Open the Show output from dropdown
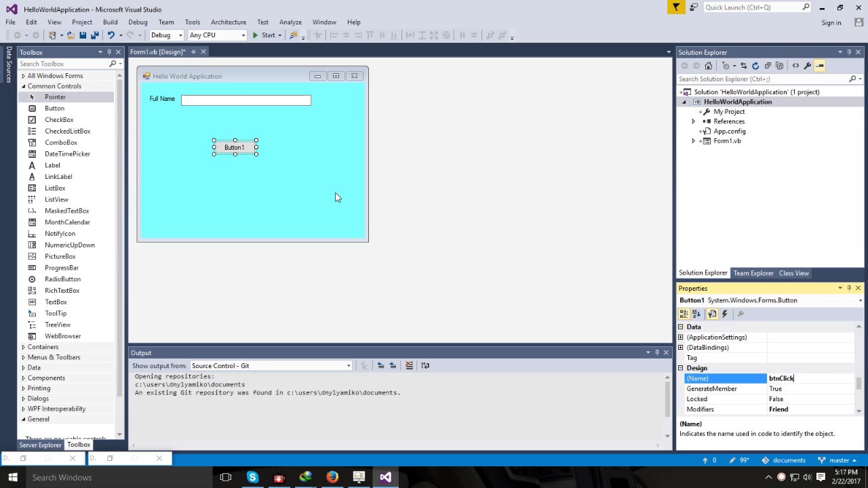868x488 pixels. (x=271, y=365)
